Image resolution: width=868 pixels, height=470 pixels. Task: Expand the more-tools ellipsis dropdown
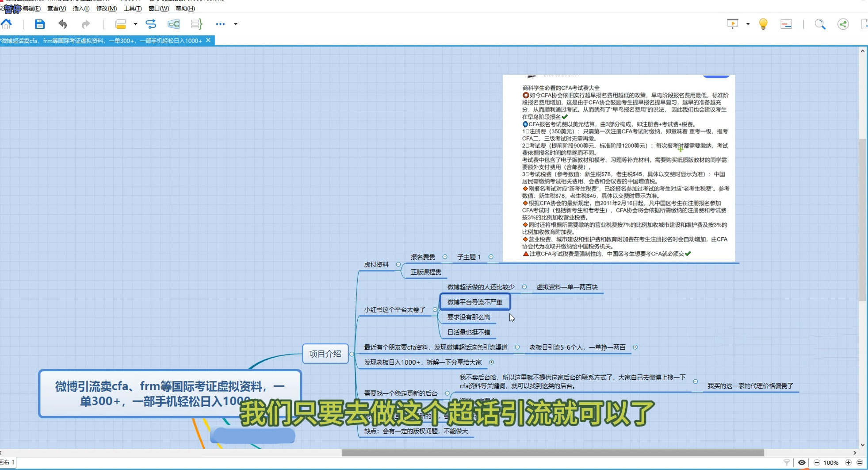coord(221,24)
